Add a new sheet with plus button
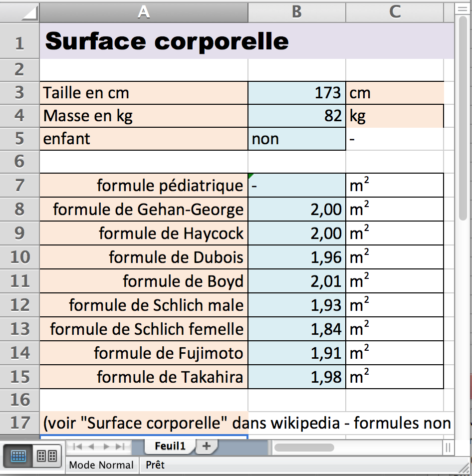The height and width of the screenshot is (476, 472). pos(207,446)
